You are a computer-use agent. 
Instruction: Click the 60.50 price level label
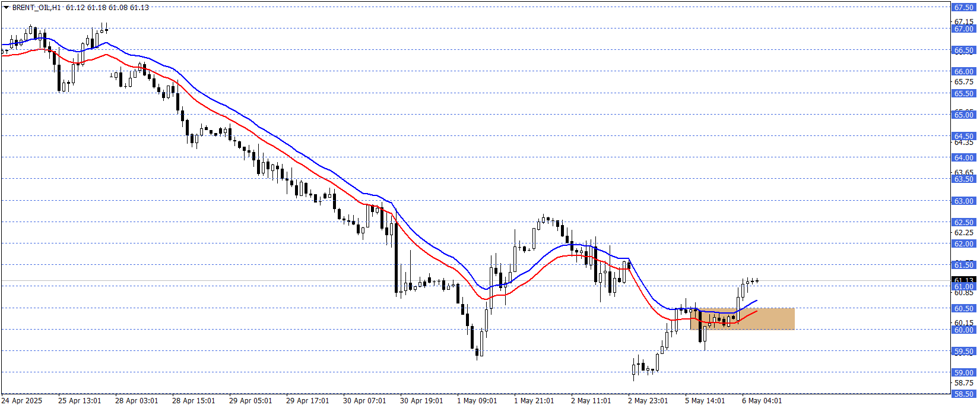(x=965, y=308)
